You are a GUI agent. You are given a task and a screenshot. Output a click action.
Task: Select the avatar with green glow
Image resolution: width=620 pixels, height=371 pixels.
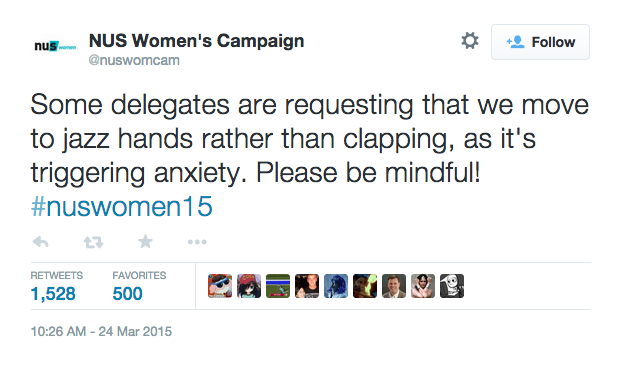tap(365, 286)
